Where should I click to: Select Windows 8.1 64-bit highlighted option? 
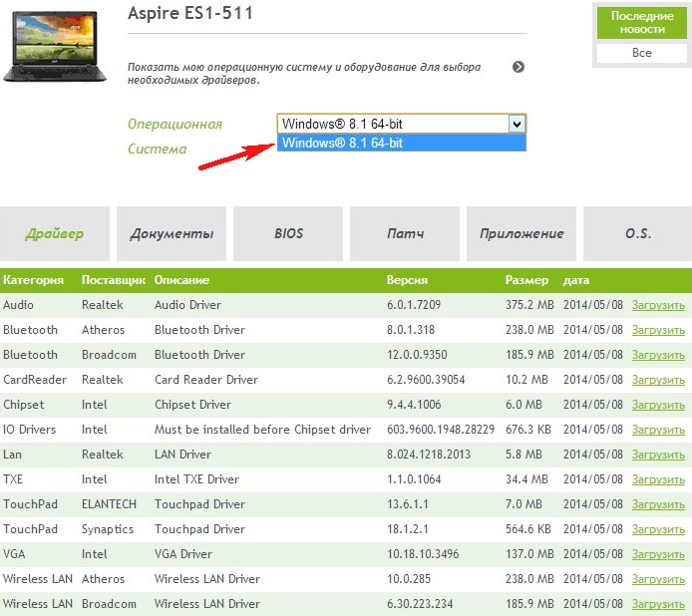tap(401, 143)
